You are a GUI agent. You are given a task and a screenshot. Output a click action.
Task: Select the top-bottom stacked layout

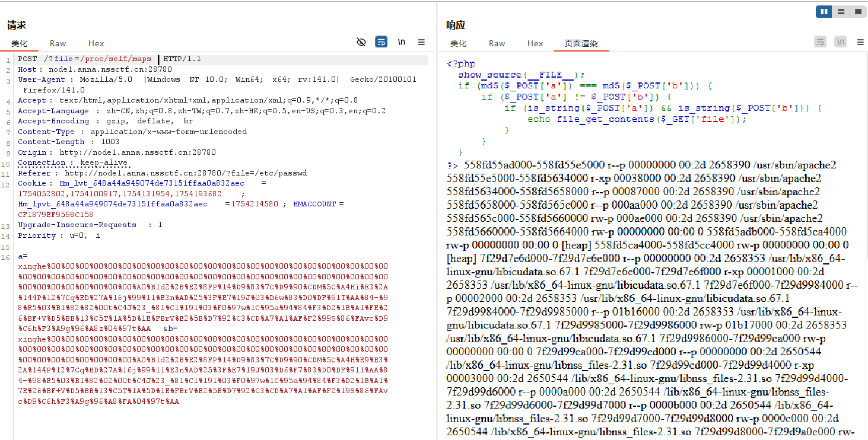coord(841,11)
